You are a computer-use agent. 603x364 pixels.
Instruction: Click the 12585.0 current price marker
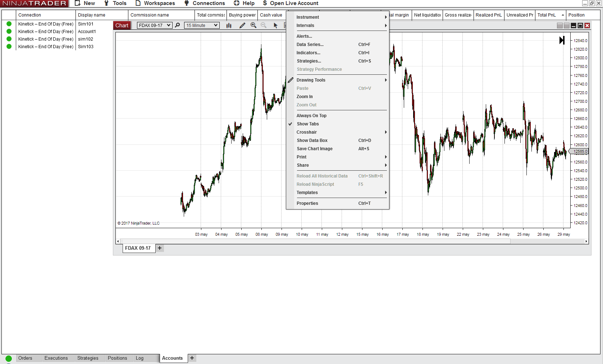[579, 152]
